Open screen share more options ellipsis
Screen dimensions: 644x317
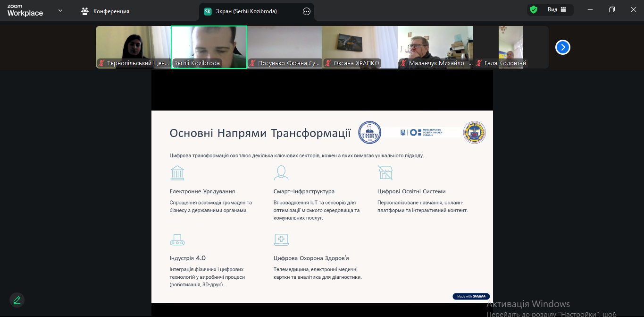(x=307, y=11)
